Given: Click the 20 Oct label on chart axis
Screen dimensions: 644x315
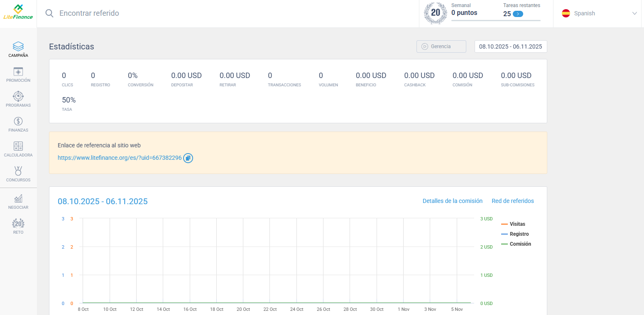Looking at the screenshot, I should [x=243, y=309].
